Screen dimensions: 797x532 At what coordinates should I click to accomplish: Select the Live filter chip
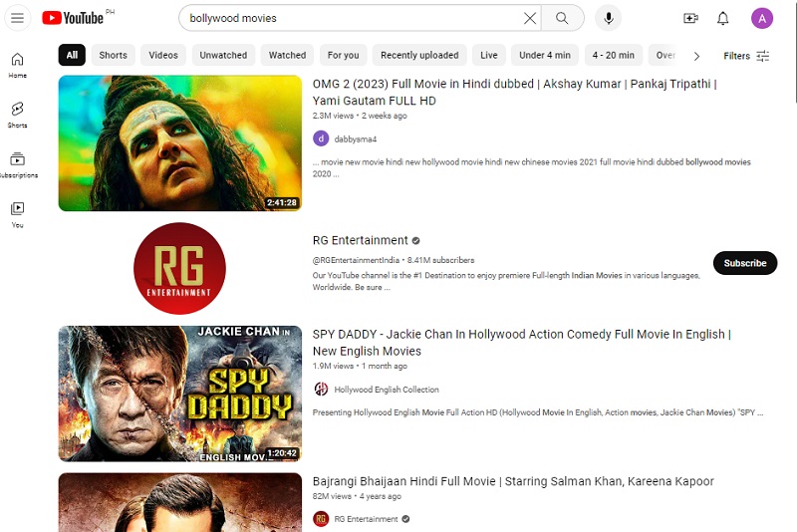pyautogui.click(x=489, y=55)
